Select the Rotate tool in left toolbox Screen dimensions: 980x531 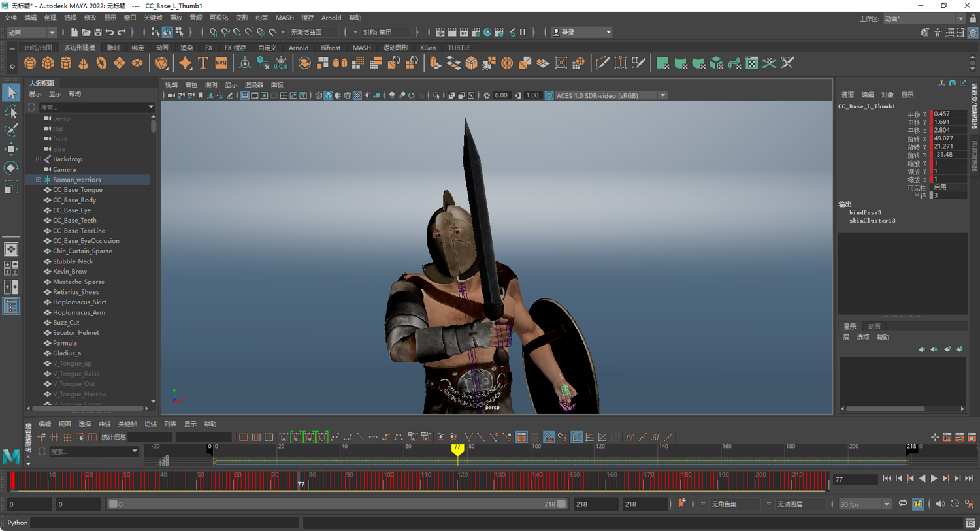click(x=11, y=168)
